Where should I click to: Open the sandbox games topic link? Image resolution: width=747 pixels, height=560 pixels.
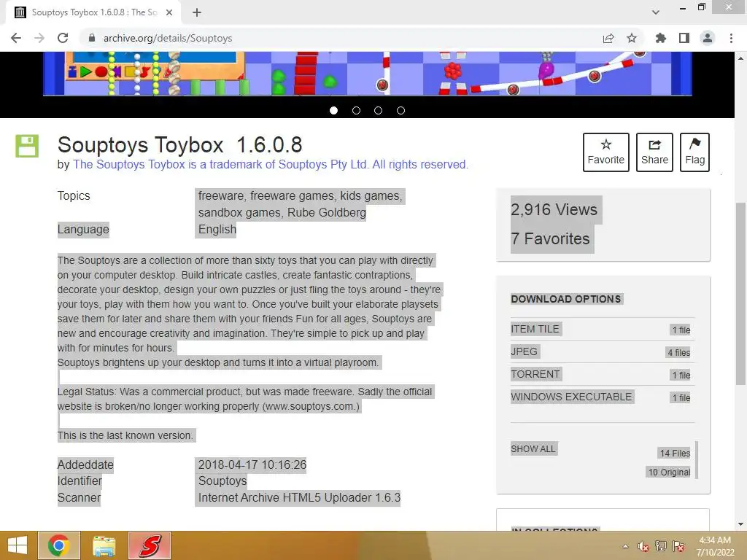[239, 212]
